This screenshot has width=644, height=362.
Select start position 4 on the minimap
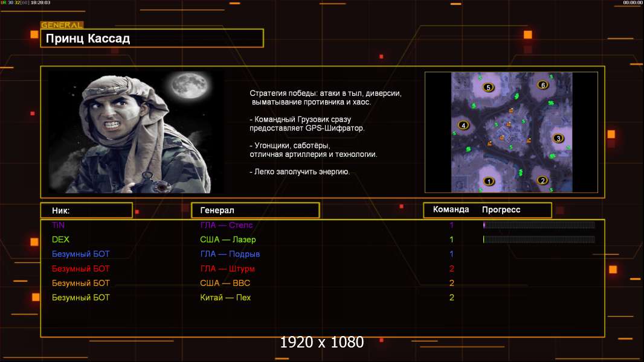(463, 125)
